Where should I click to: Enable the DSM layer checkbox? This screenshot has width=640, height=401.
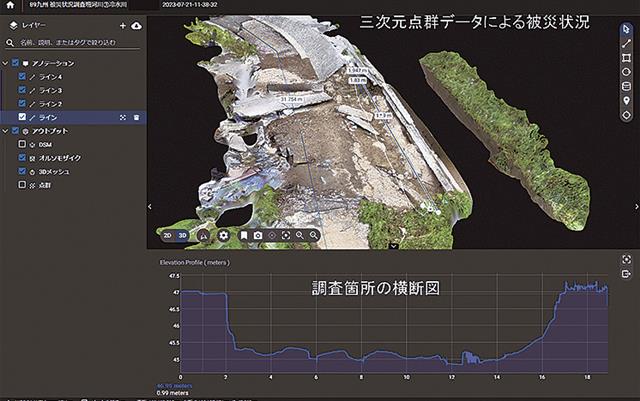pos(22,144)
